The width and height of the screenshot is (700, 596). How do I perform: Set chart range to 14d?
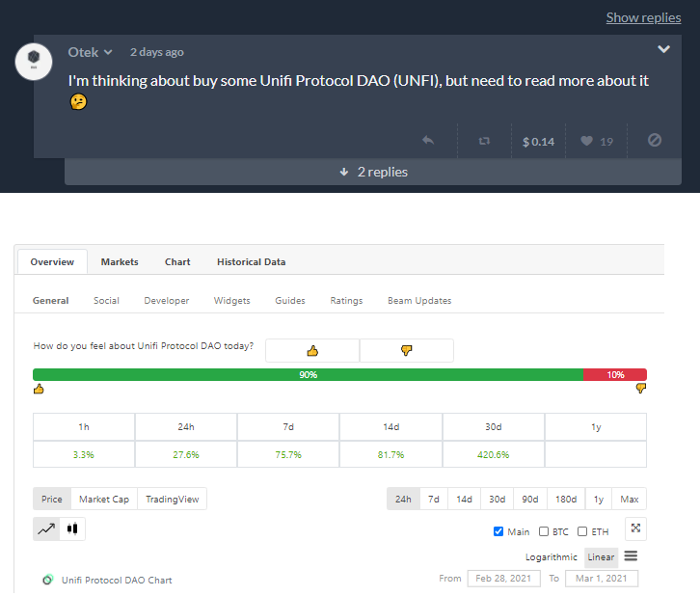coord(464,500)
